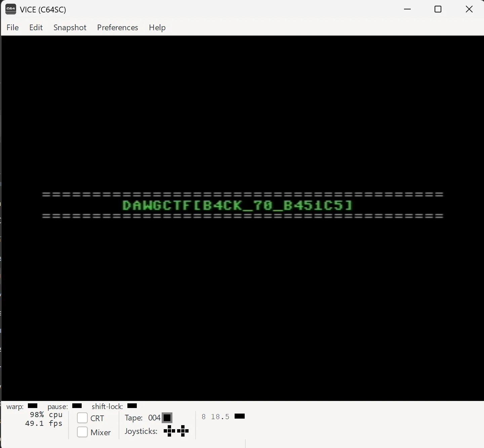This screenshot has width=484, height=448.
Task: Click the tape stop status icon
Action: point(167,418)
